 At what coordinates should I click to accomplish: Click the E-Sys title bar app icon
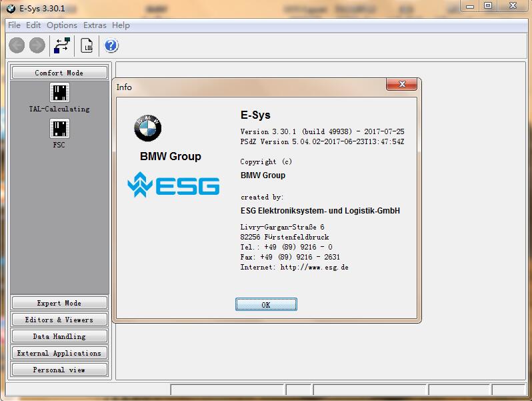11,9
